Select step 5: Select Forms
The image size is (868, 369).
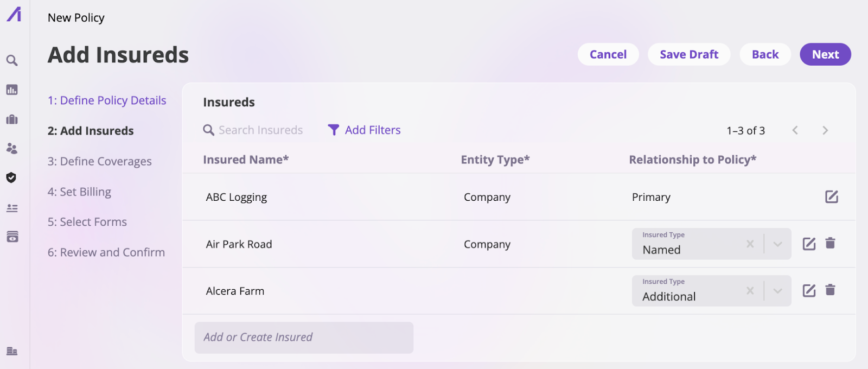[x=87, y=222]
